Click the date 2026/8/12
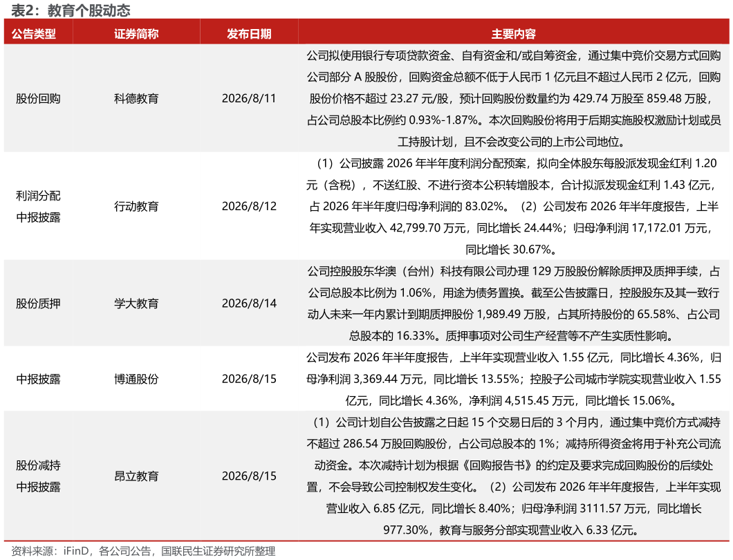The height and width of the screenshot is (560, 733). coord(249,207)
